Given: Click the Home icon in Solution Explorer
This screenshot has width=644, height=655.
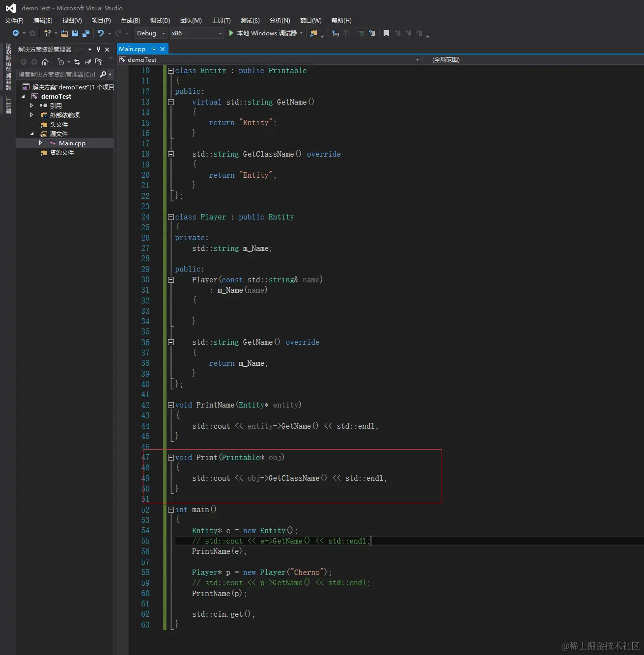Looking at the screenshot, I should click(x=45, y=62).
